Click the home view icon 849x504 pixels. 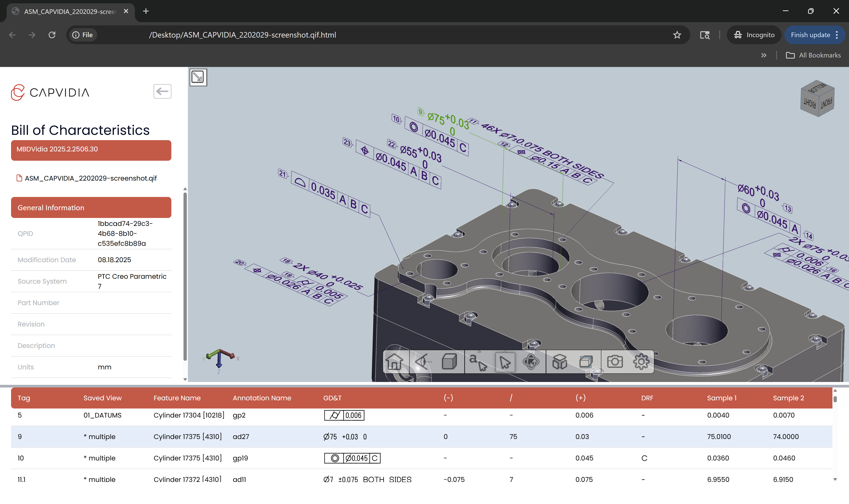point(394,362)
